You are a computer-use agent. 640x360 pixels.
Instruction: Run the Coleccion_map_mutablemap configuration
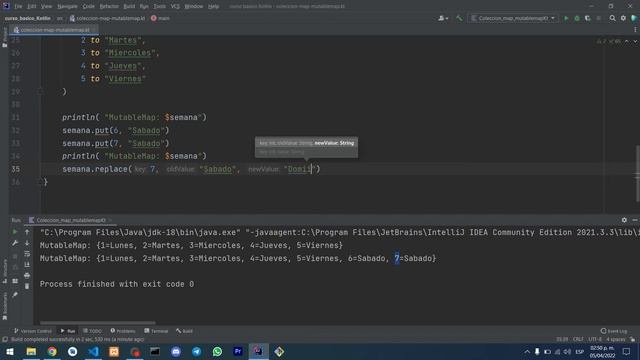coord(566,18)
